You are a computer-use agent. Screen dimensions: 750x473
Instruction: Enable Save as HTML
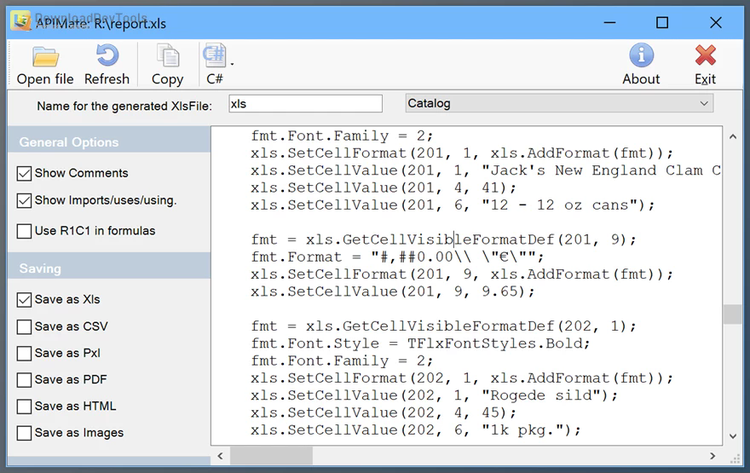pyautogui.click(x=24, y=407)
